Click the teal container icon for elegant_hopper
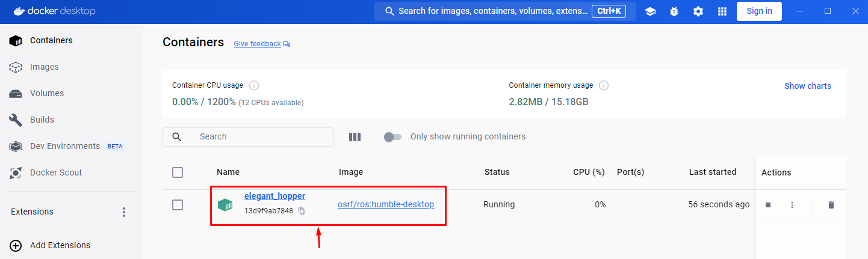868x259 pixels. (x=225, y=205)
